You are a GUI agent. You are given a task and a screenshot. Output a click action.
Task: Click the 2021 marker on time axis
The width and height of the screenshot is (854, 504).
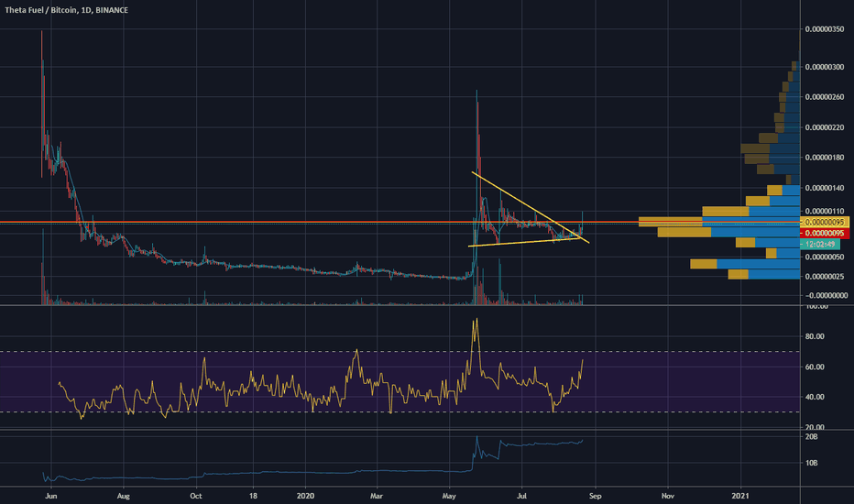[740, 496]
